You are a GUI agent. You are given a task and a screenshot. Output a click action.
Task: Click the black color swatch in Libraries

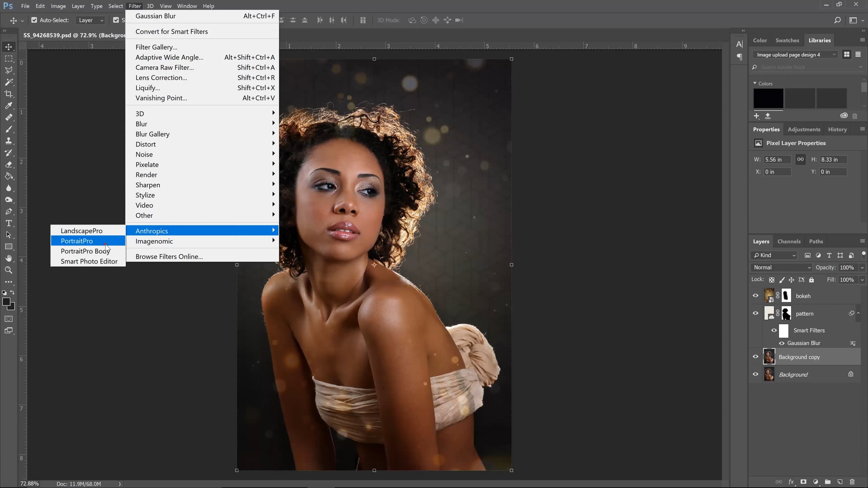click(768, 98)
